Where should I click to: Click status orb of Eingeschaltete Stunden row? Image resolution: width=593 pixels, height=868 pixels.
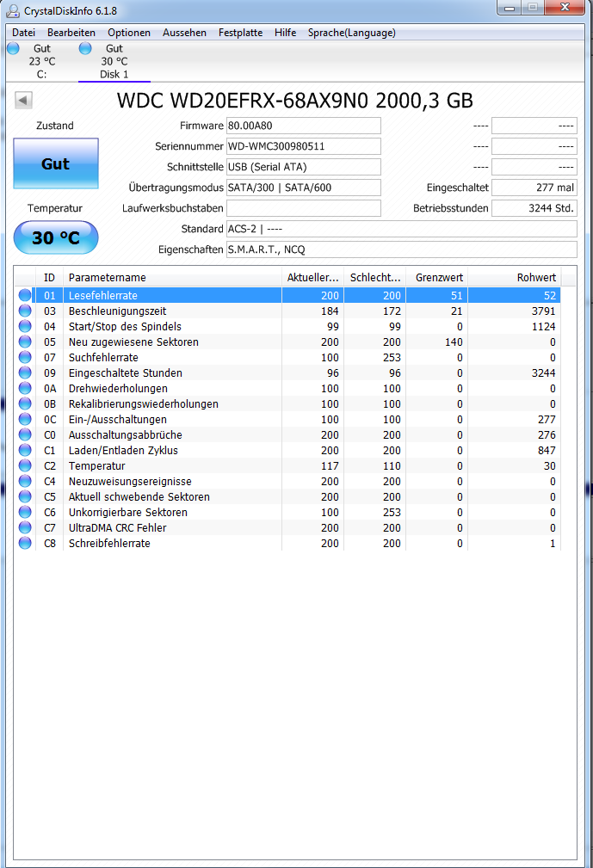point(25,372)
